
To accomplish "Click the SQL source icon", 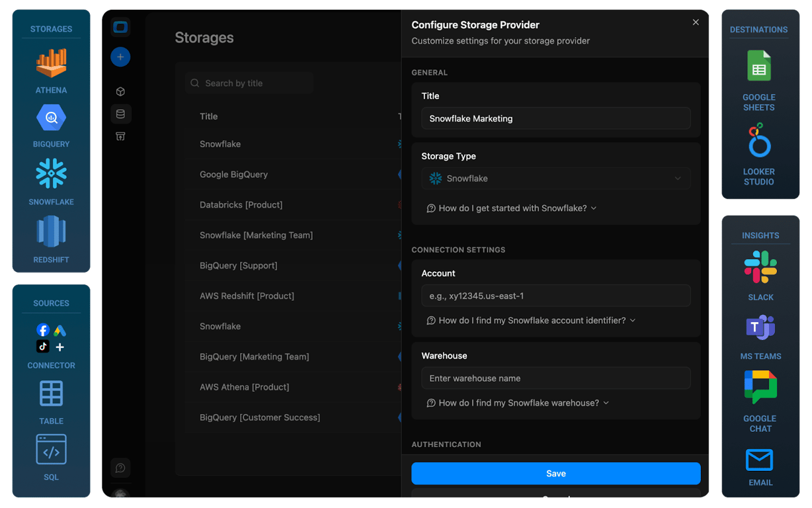I will 51,450.
